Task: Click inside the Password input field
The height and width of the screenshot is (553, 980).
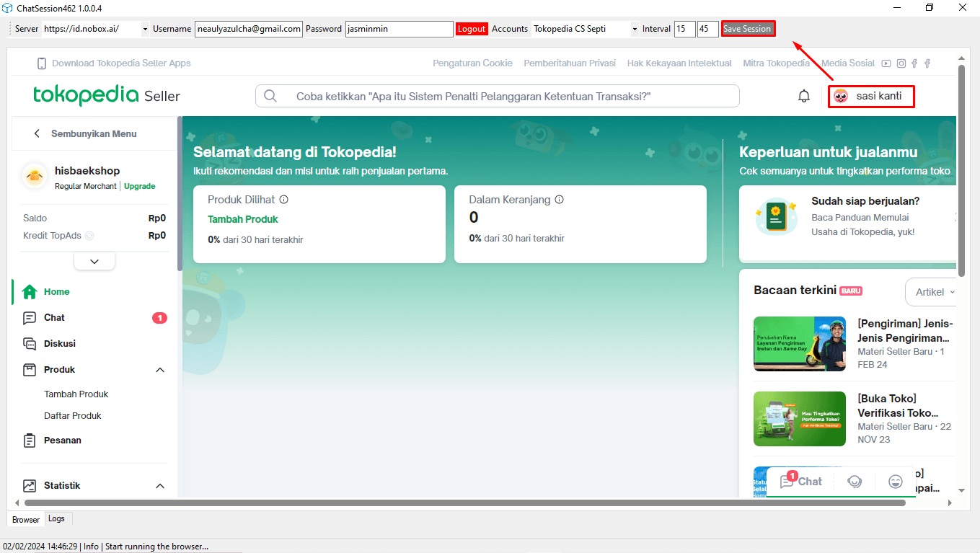Action: coord(399,29)
